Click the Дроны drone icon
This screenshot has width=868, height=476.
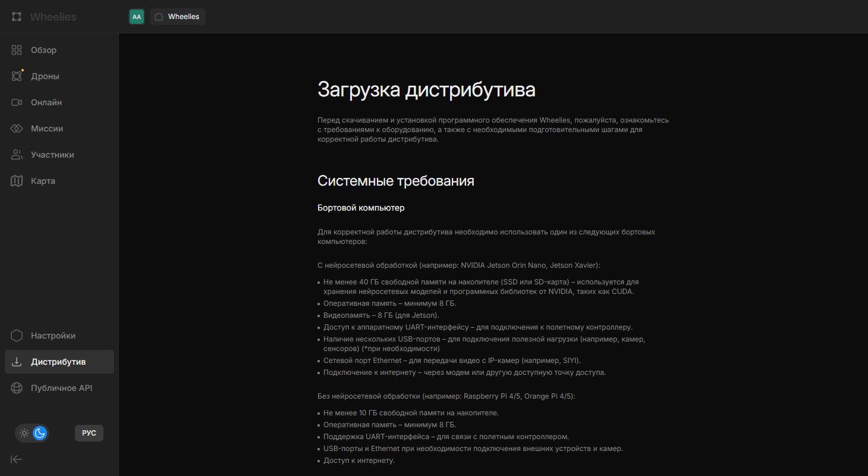pos(17,76)
